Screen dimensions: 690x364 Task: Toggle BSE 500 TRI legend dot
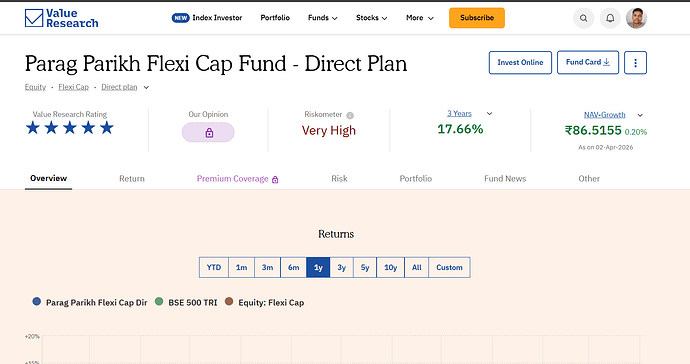159,301
